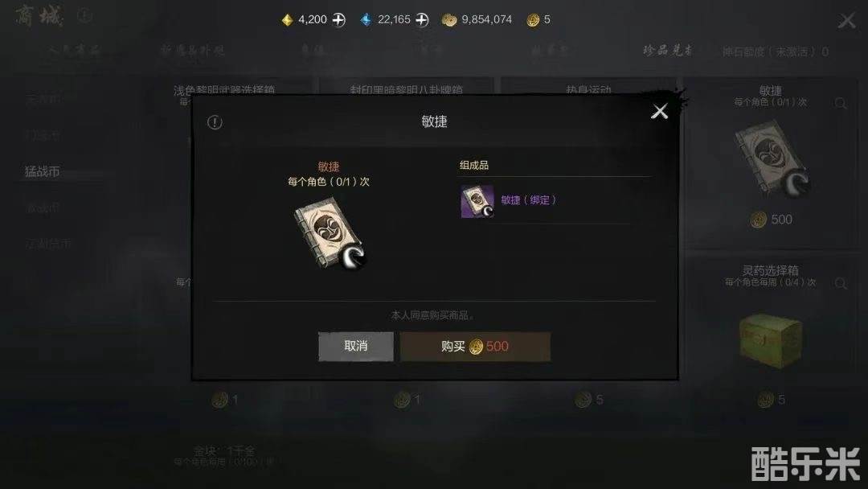Viewport: 868px width, 489px height.
Task: Select the 猛战币 sidebar category
Action: (x=42, y=171)
